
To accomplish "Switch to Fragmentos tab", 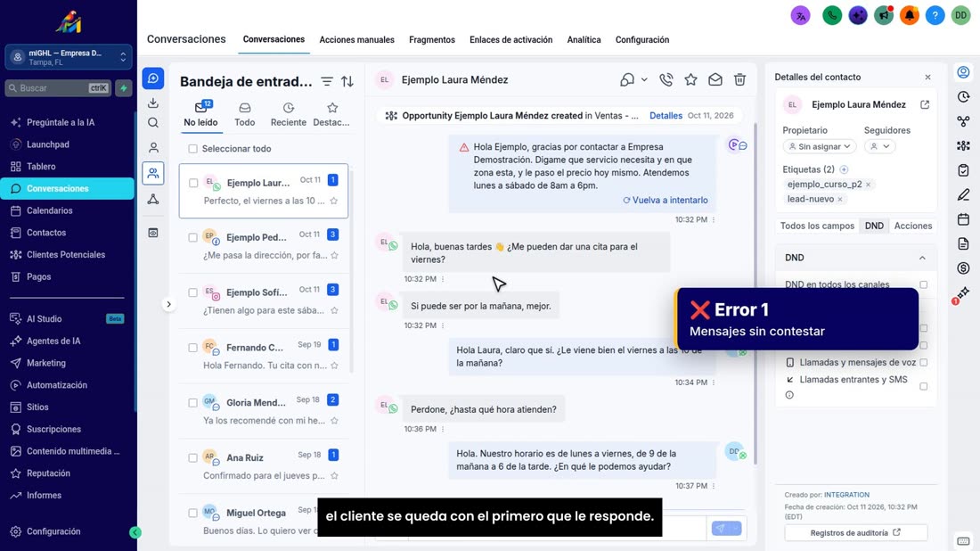I will coord(432,39).
